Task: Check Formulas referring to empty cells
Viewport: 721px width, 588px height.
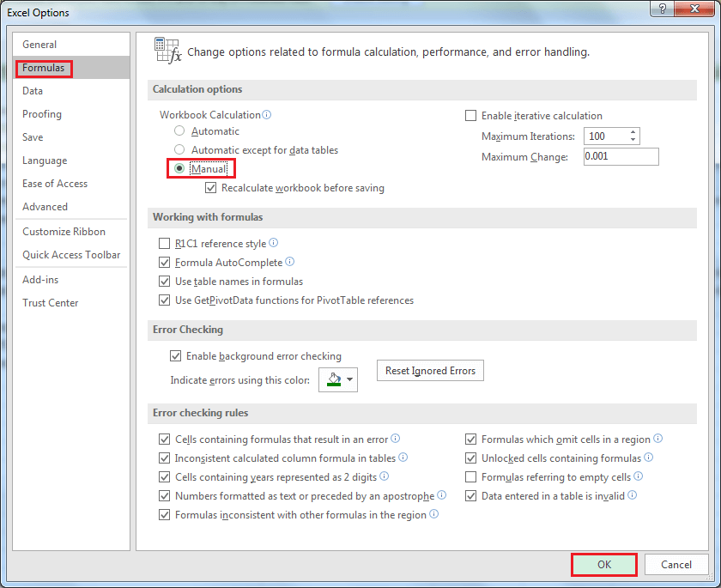Action: (x=471, y=476)
